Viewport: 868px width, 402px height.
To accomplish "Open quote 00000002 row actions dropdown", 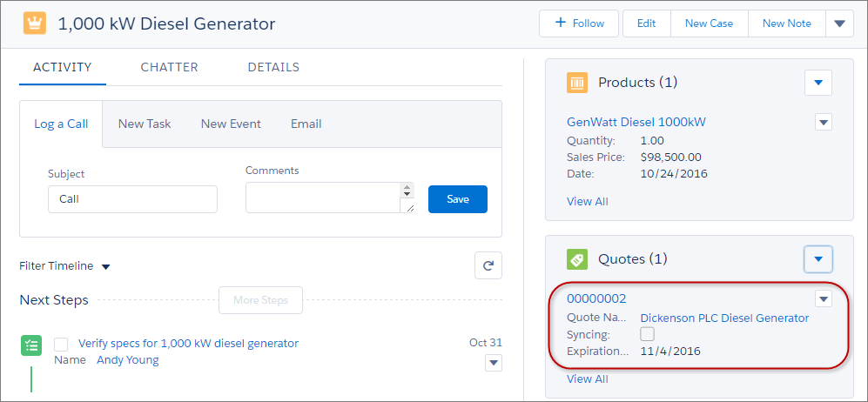I will (x=824, y=299).
